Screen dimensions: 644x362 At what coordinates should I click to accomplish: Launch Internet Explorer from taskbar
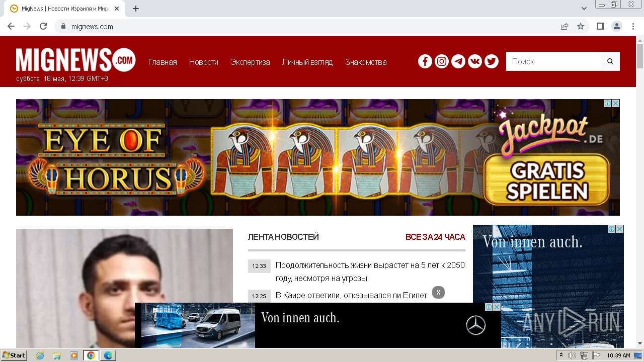point(40,355)
